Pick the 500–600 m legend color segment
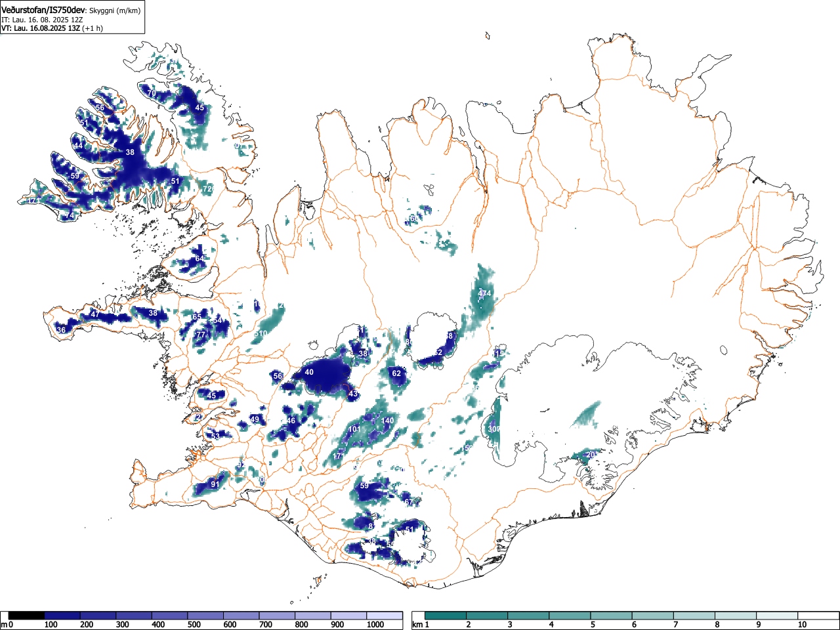The width and height of the screenshot is (840, 630). click(205, 616)
